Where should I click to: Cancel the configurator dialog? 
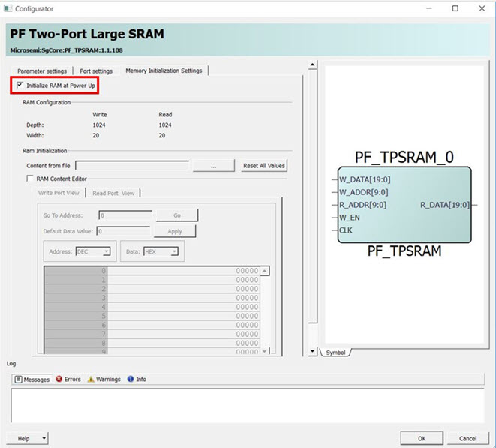467,438
